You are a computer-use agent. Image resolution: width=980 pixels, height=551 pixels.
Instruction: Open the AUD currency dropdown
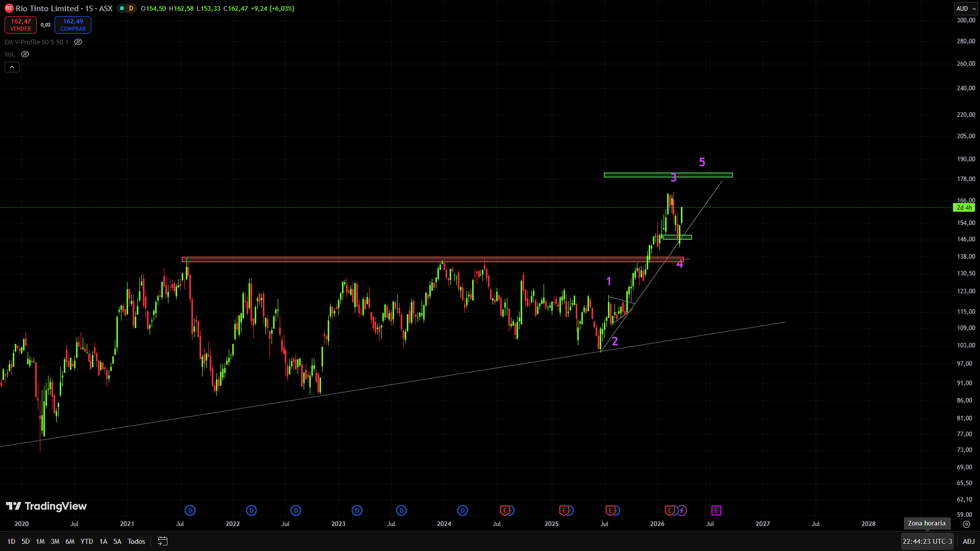966,8
